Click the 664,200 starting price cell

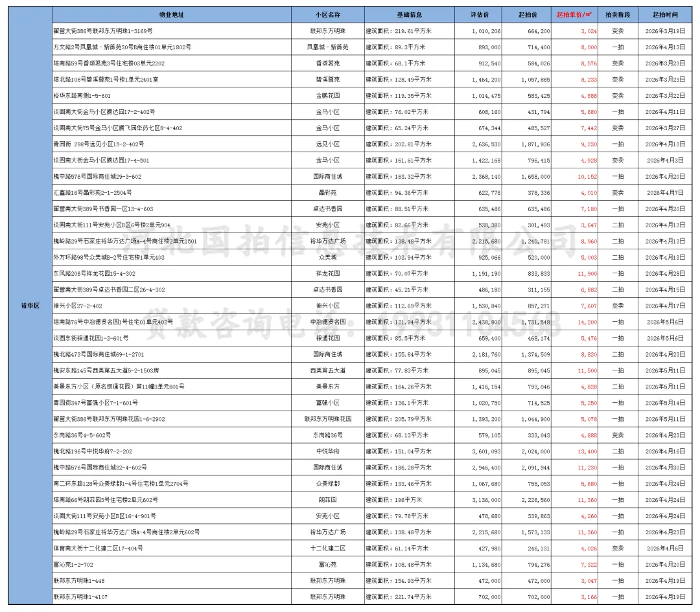tap(526, 31)
